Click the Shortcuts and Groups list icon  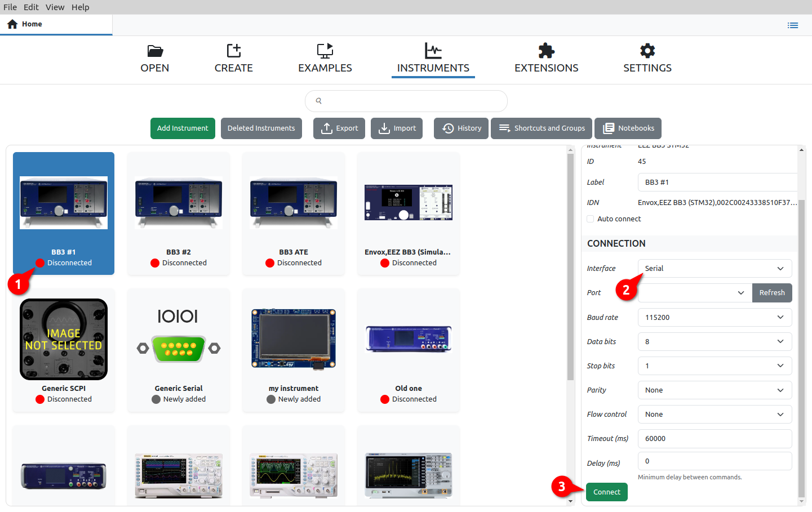[504, 128]
